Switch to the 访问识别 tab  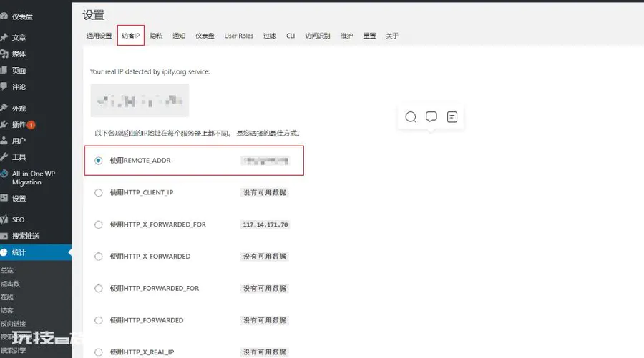coord(318,36)
